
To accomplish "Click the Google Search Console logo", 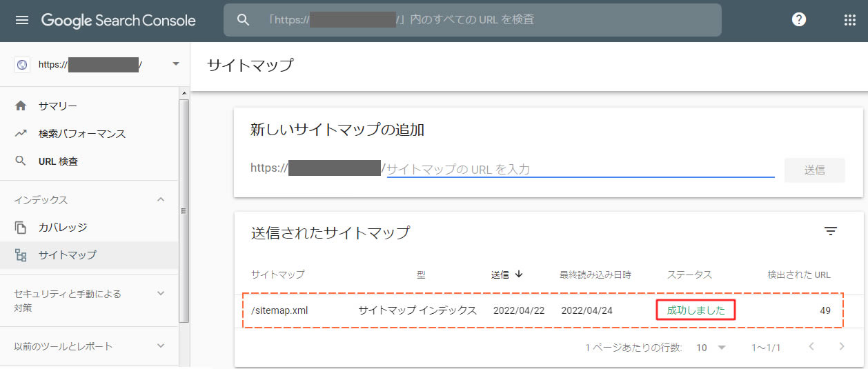I will pyautogui.click(x=119, y=20).
